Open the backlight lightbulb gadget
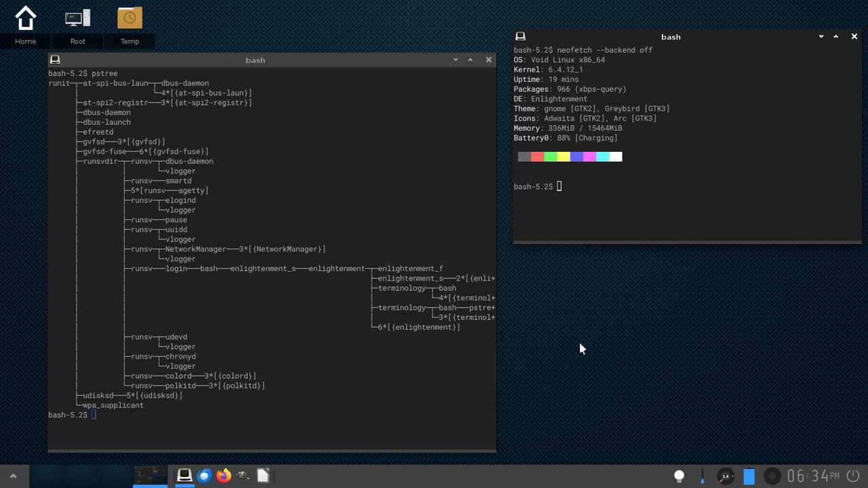Image resolution: width=868 pixels, height=488 pixels. [x=679, y=476]
